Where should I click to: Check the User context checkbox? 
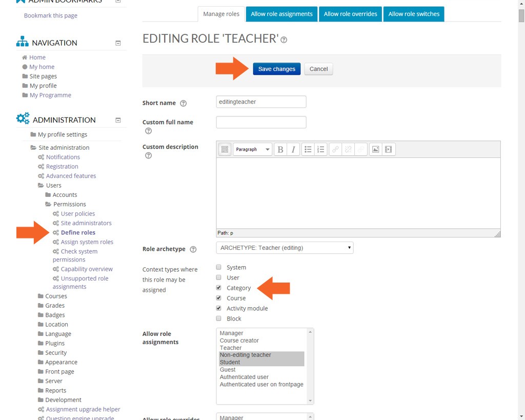[218, 277]
